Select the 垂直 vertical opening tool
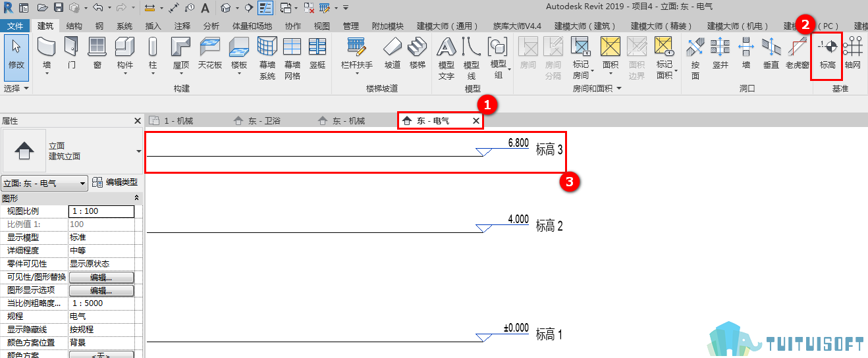 [x=771, y=53]
